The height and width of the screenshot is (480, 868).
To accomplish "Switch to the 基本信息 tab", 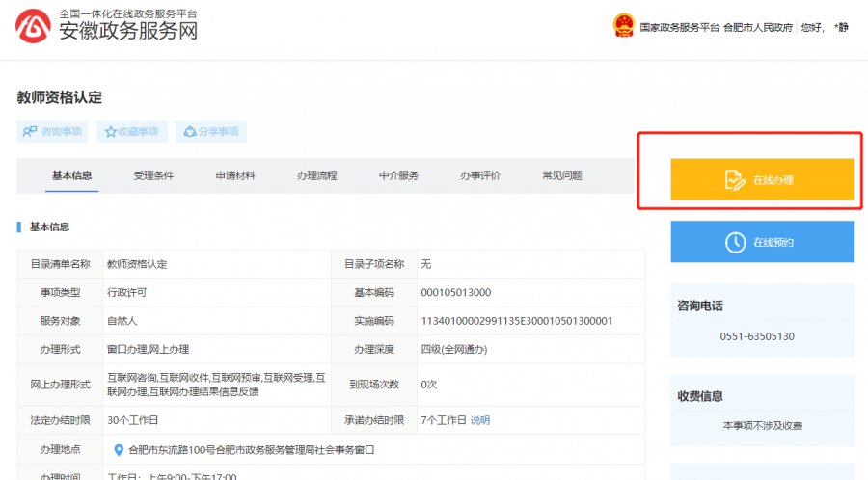I will [72, 175].
